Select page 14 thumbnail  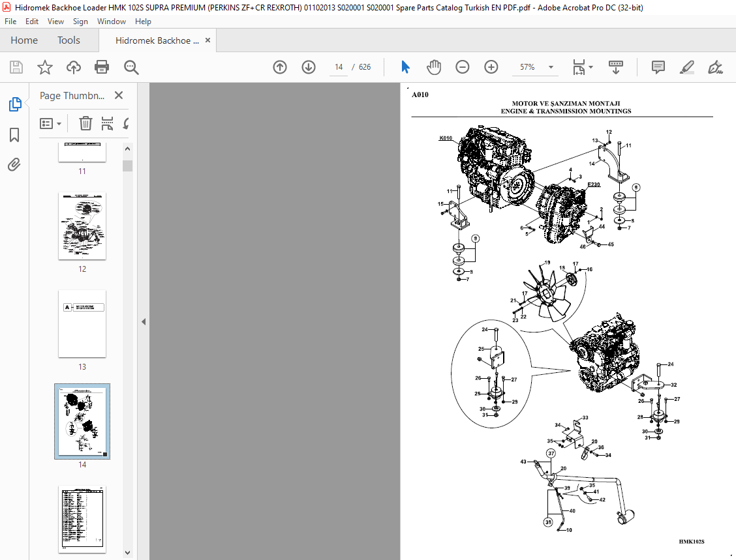tap(82, 421)
